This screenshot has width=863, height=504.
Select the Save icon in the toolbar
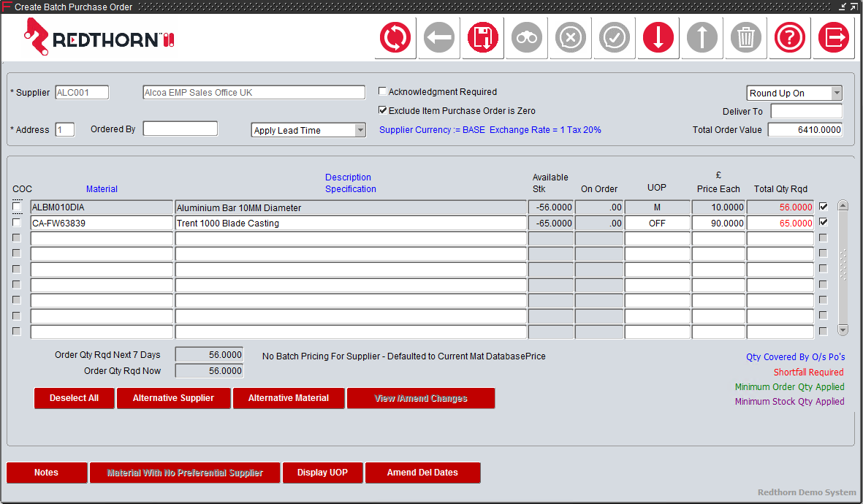(482, 37)
